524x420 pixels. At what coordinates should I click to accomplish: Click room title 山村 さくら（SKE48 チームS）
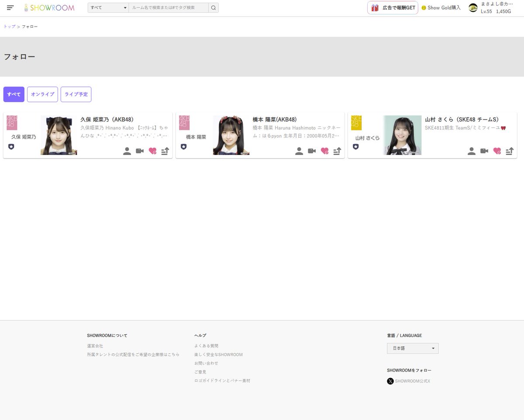point(462,119)
